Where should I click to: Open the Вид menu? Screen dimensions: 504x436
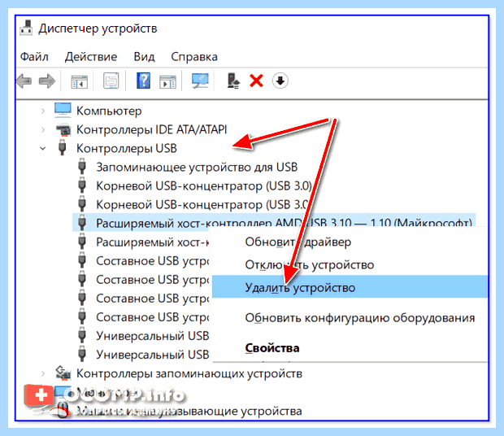pyautogui.click(x=144, y=57)
